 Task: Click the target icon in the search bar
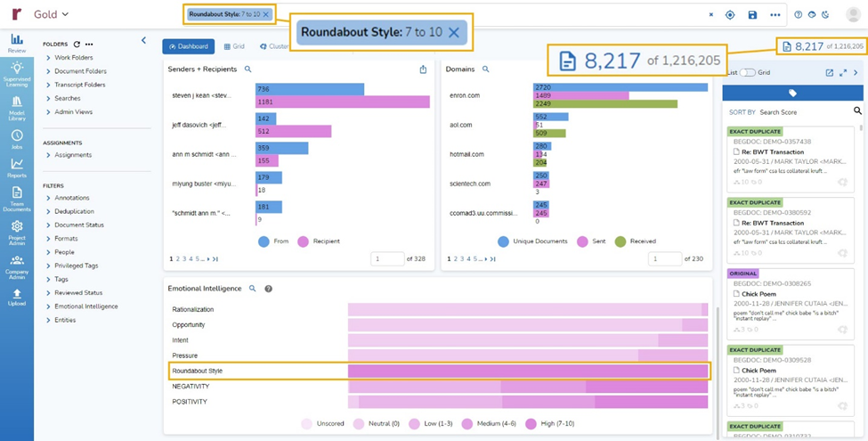click(730, 15)
